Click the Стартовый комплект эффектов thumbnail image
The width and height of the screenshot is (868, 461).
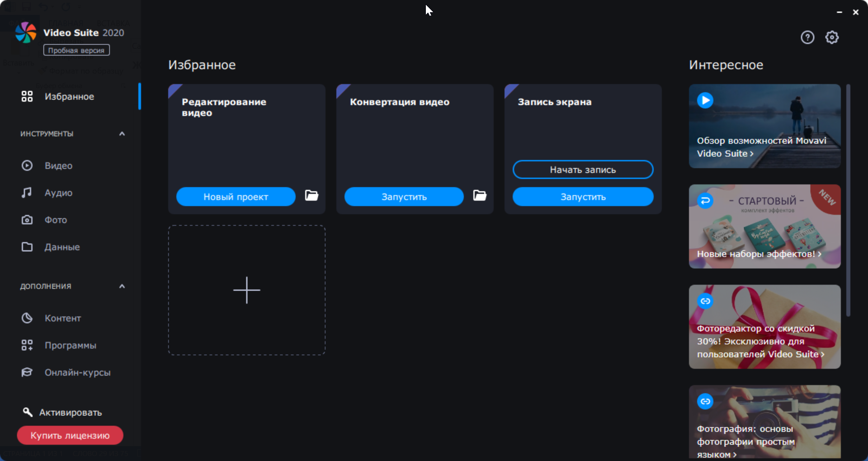(x=765, y=226)
